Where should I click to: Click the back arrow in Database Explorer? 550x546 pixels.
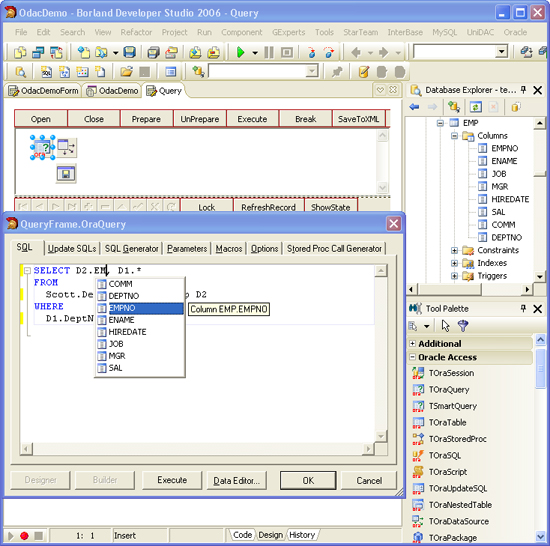415,107
